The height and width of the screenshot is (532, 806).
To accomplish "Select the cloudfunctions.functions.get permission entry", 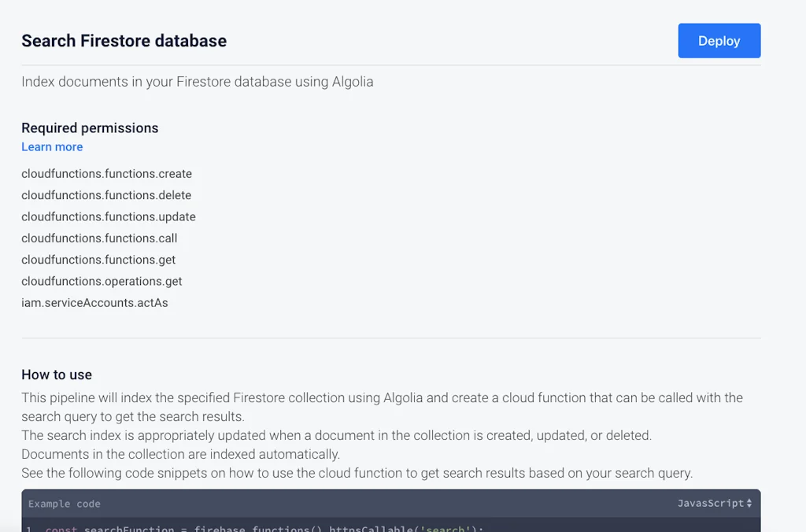I will click(98, 260).
